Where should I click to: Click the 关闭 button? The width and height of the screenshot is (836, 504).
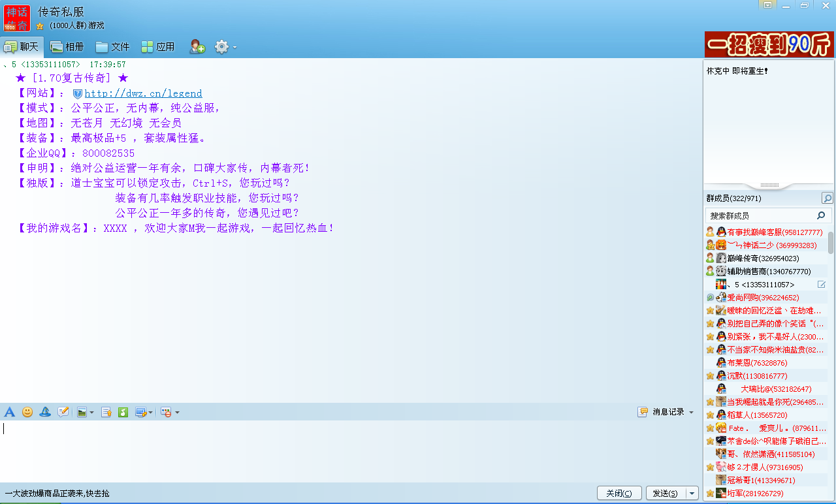[x=619, y=494]
